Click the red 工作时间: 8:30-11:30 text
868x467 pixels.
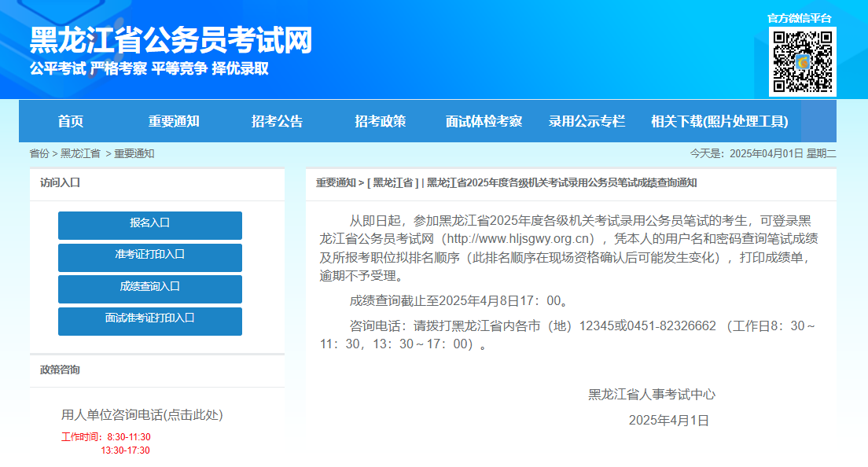click(105, 437)
